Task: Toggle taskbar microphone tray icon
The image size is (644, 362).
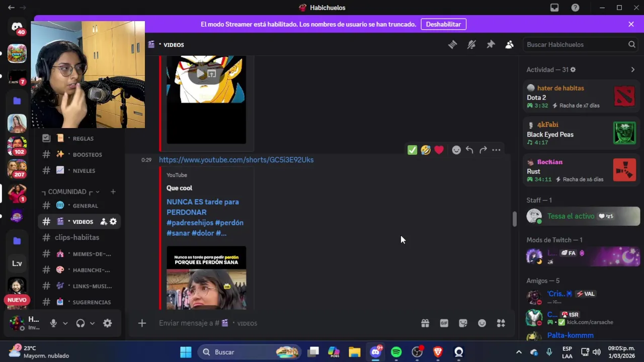Action: pos(549,352)
